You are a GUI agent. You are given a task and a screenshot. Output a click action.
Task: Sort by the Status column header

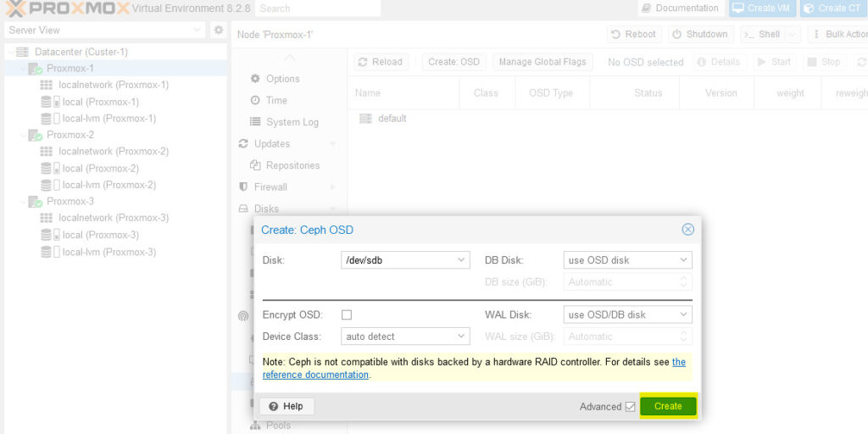(635, 93)
